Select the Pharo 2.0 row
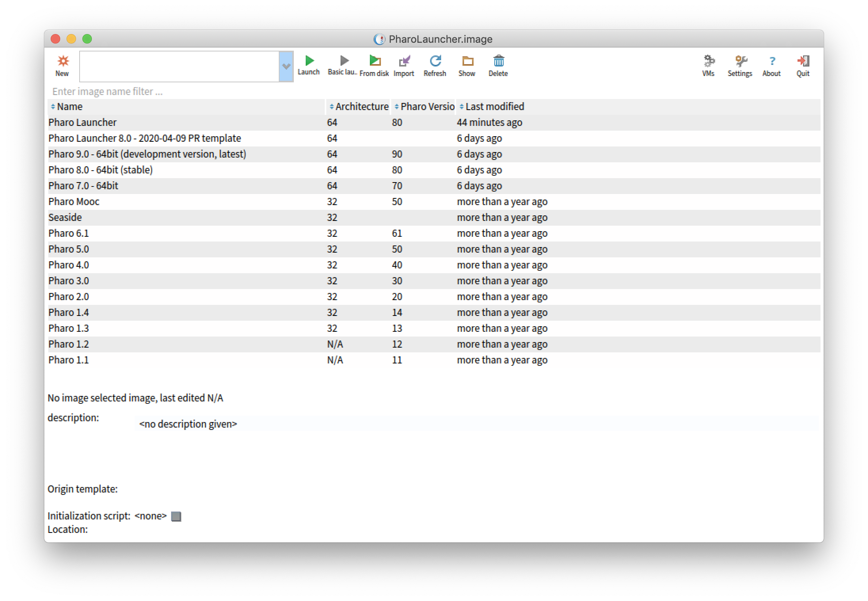Screen dimensions: 868x601 point(434,297)
